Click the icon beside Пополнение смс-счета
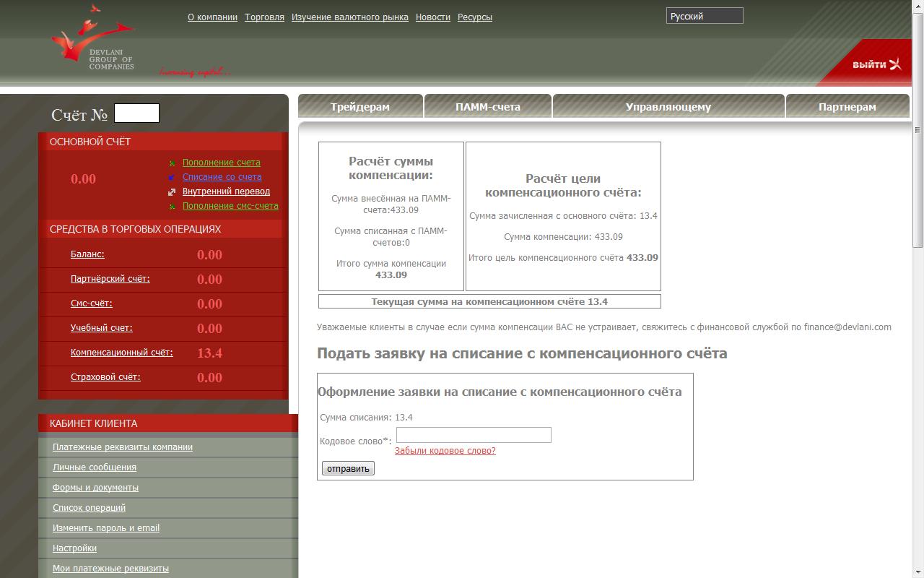 [172, 207]
